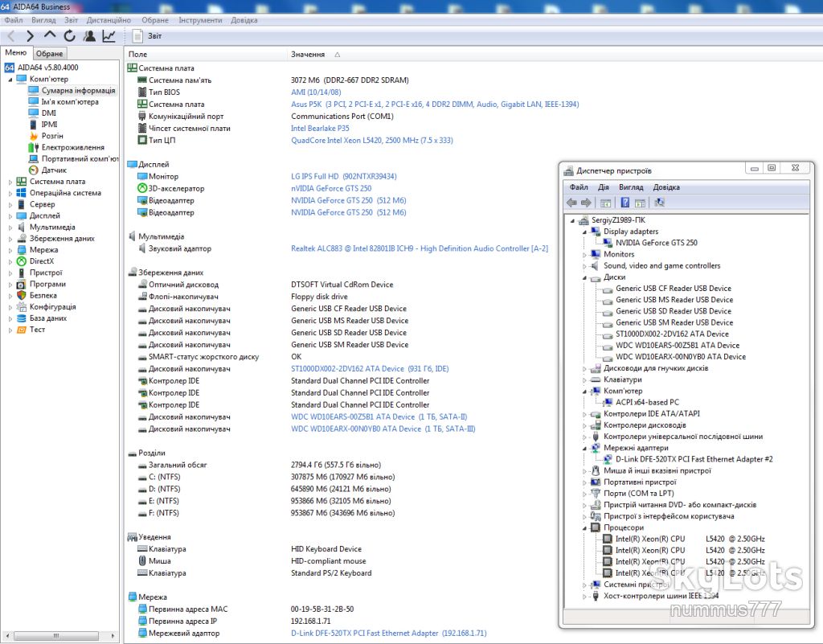Click the horizontal scrollbar of the menu tree

pos(57,636)
